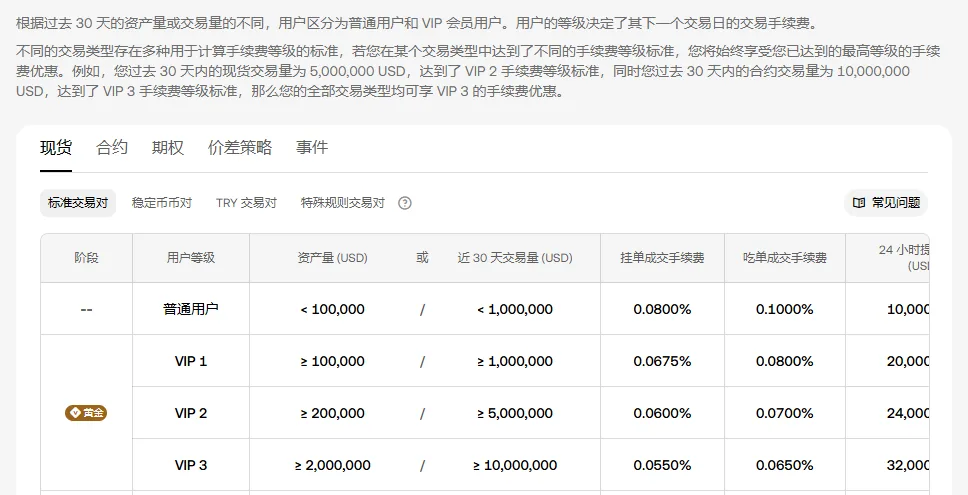Click the ≥ 5,000,000 volume cell
The height and width of the screenshot is (495, 968).
click(515, 413)
